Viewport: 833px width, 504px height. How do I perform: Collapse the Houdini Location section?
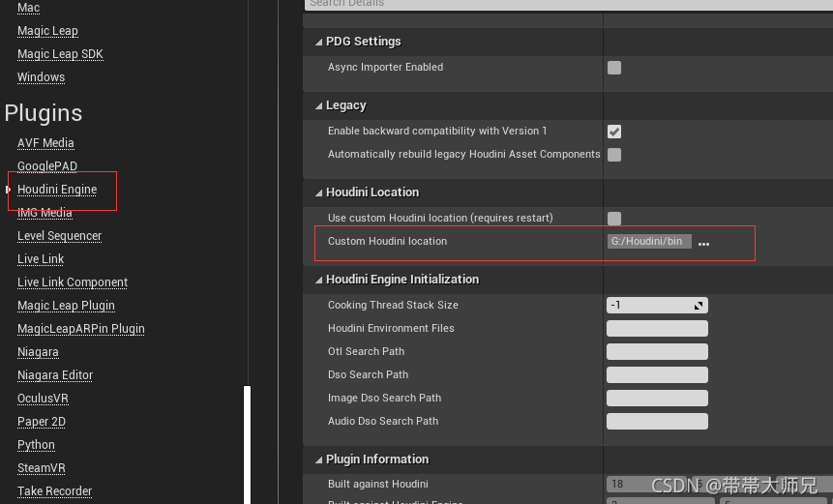[x=318, y=193]
